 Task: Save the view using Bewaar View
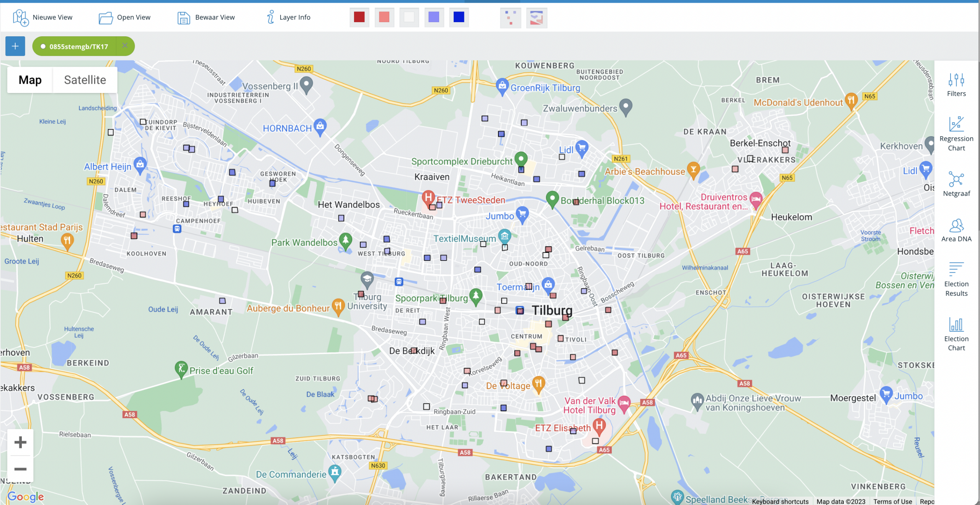206,18
